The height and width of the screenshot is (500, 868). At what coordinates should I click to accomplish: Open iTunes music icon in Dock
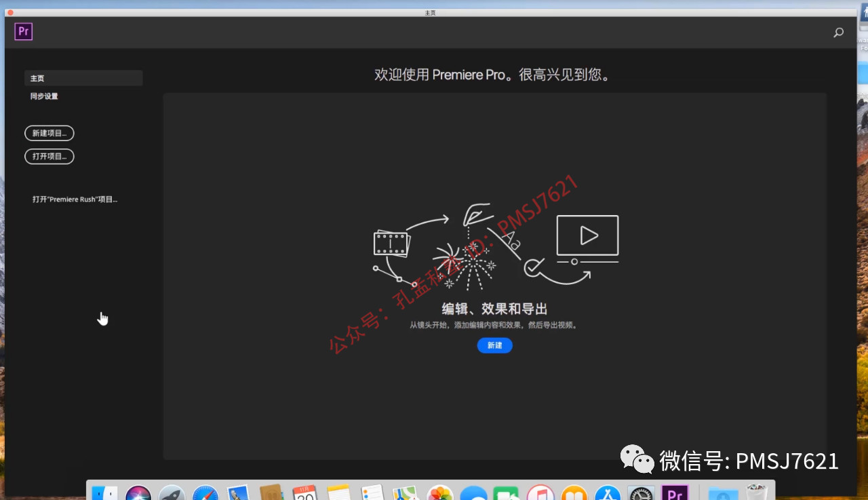[x=540, y=493]
